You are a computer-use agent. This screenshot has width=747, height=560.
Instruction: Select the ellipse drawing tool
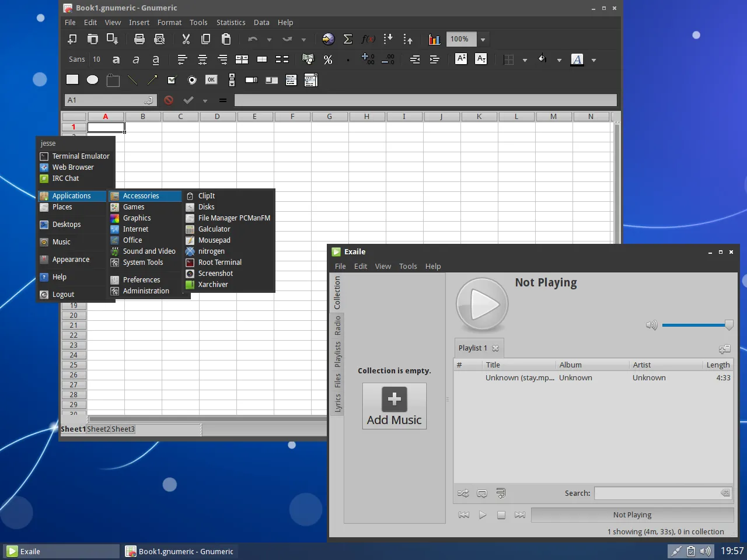[x=92, y=80]
